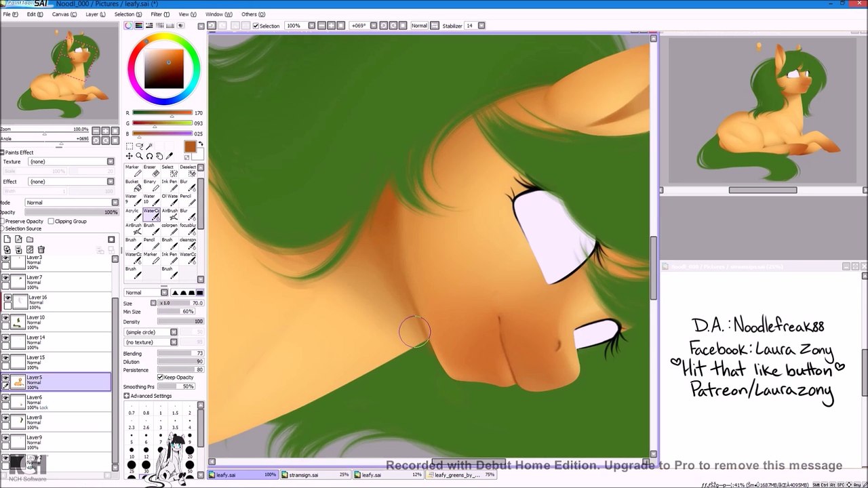Screen dimensions: 868x488
Task: Adjust the Blending slider
Action: (181, 354)
